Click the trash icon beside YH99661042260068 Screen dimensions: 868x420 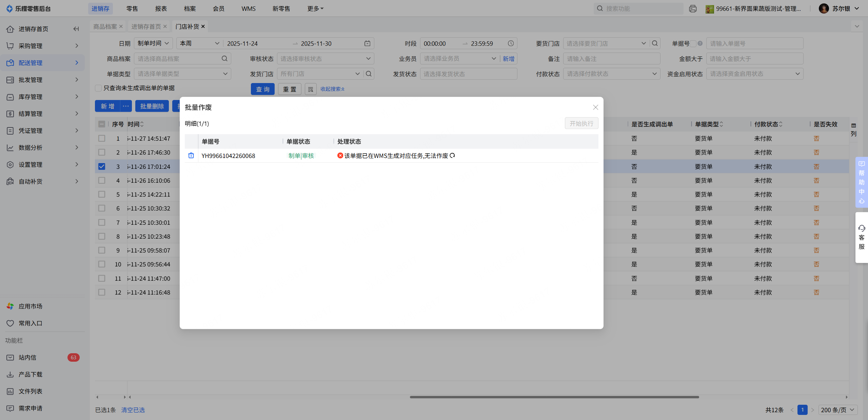click(x=191, y=156)
